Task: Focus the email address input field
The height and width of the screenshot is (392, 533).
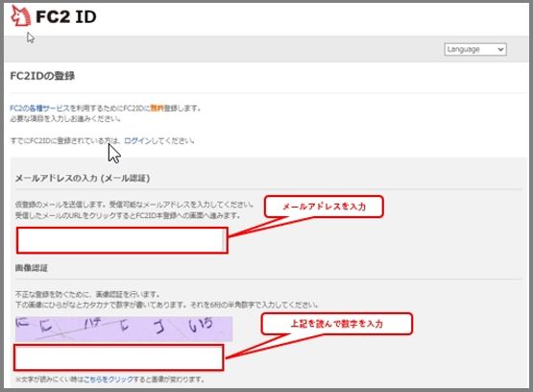Action: click(122, 240)
